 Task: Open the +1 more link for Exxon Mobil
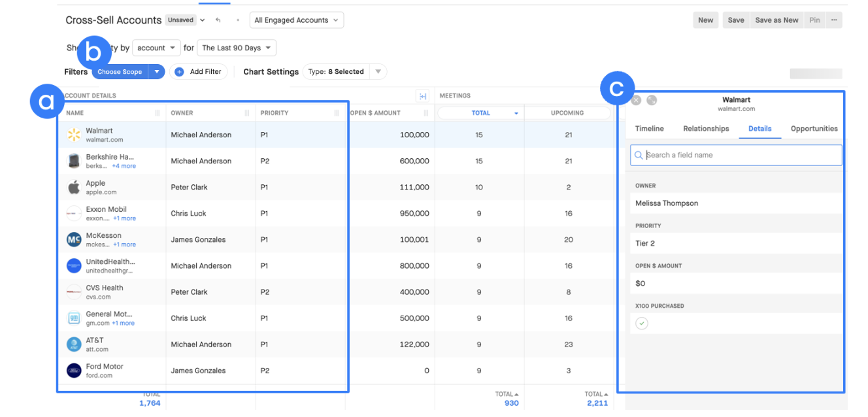(124, 218)
